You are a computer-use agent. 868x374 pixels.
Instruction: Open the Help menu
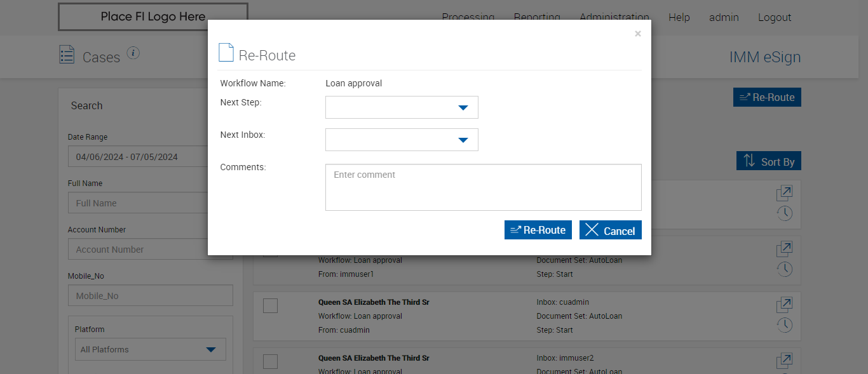[x=679, y=17]
